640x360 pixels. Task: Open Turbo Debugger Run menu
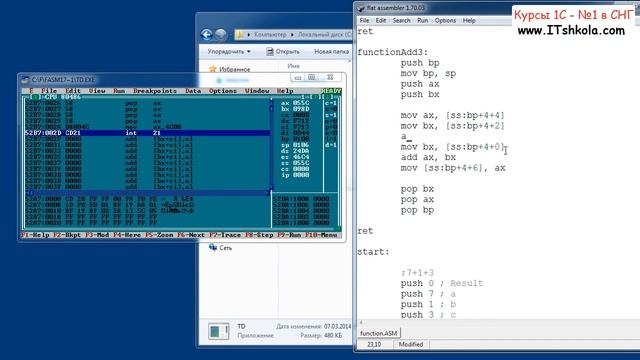[x=119, y=91]
